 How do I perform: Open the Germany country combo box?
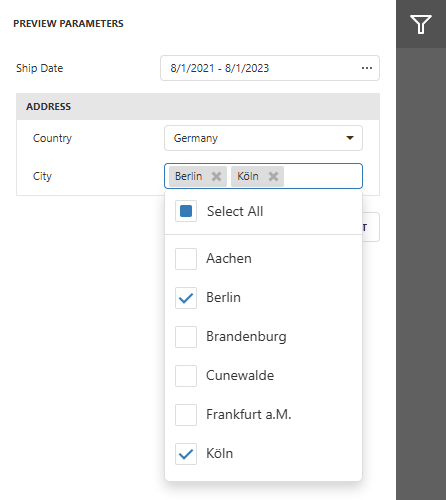click(x=263, y=138)
